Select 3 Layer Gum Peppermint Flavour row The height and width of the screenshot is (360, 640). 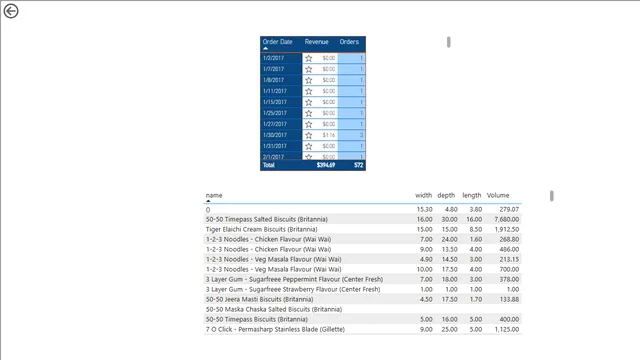(362, 279)
